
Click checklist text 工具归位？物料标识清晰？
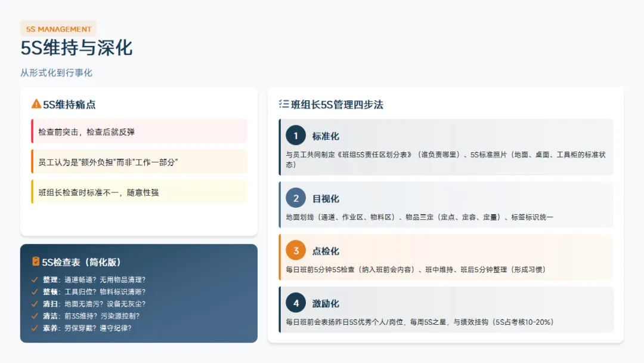tap(105, 292)
